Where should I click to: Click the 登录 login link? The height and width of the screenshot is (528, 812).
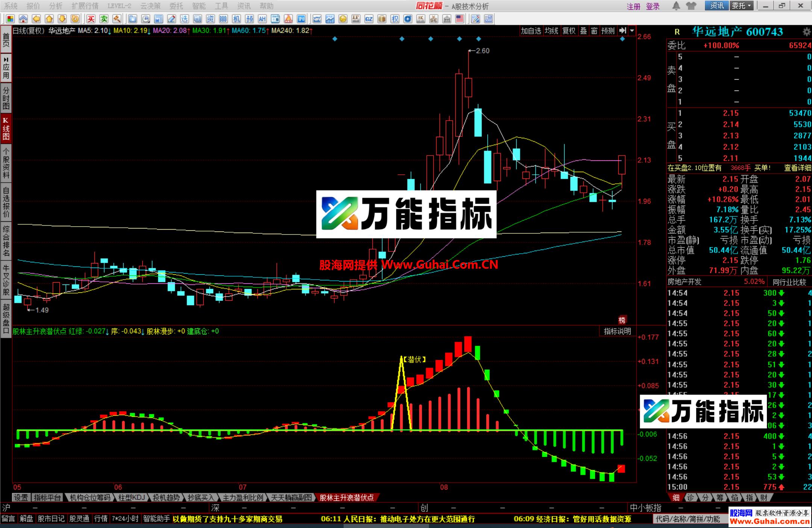[653, 6]
